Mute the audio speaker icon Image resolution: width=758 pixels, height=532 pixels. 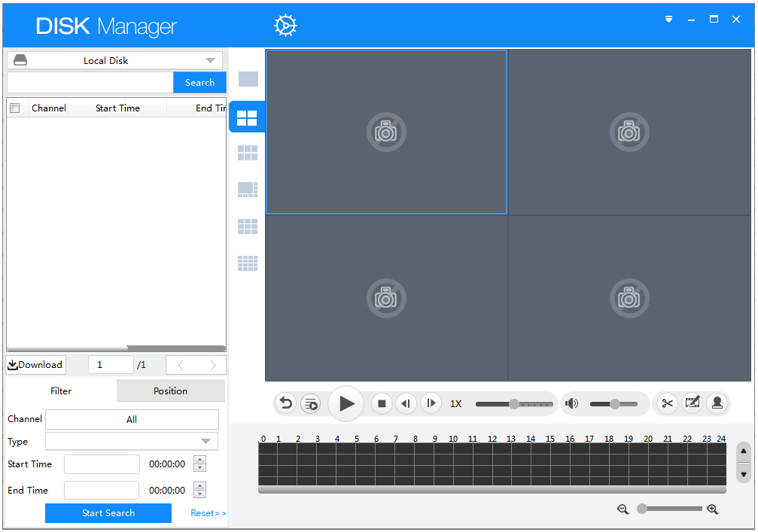[572, 404]
